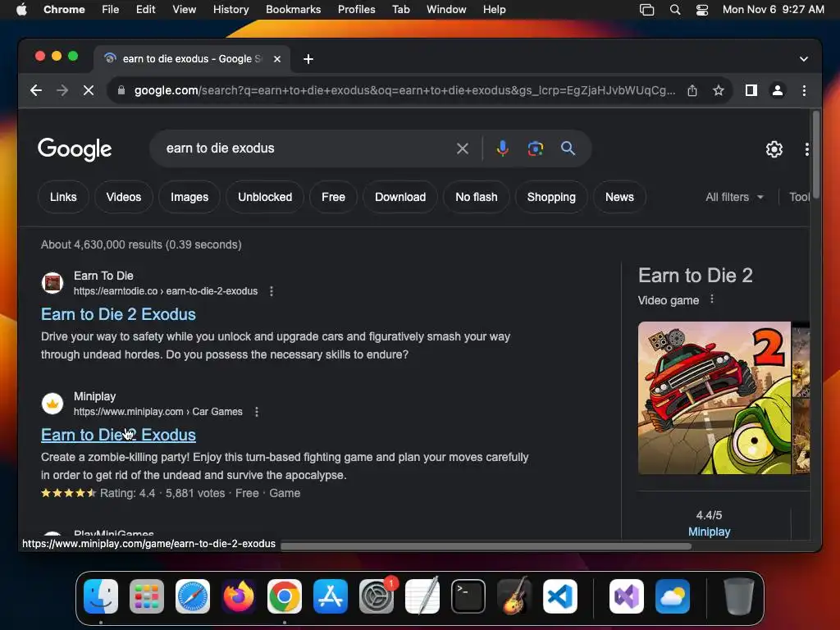
Task: Launch Finder from the dock
Action: pos(101,596)
